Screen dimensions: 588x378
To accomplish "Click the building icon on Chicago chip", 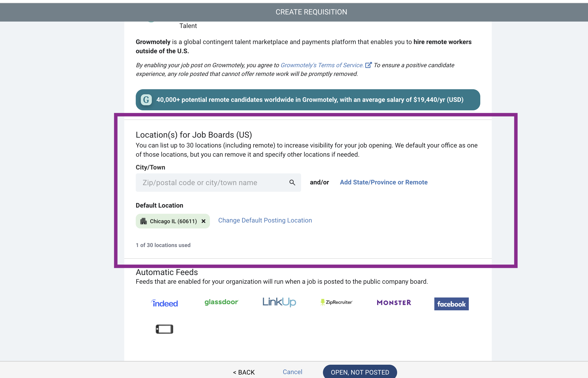I will (143, 221).
